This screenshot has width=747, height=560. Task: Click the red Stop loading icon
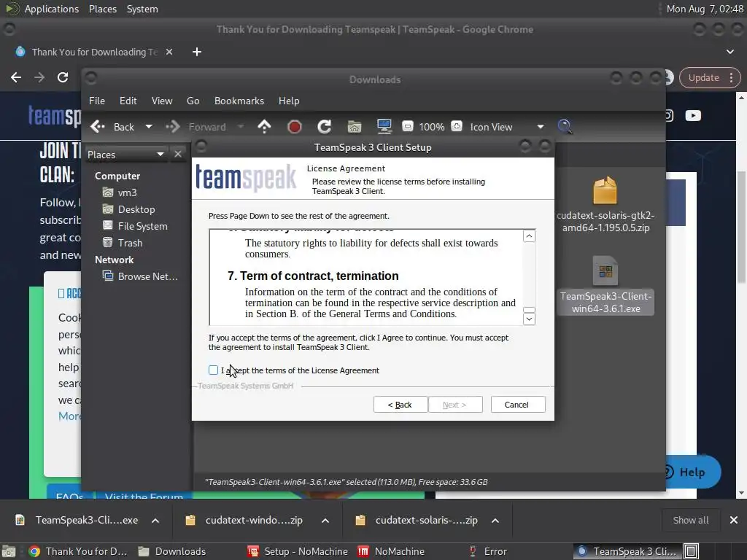click(x=295, y=127)
